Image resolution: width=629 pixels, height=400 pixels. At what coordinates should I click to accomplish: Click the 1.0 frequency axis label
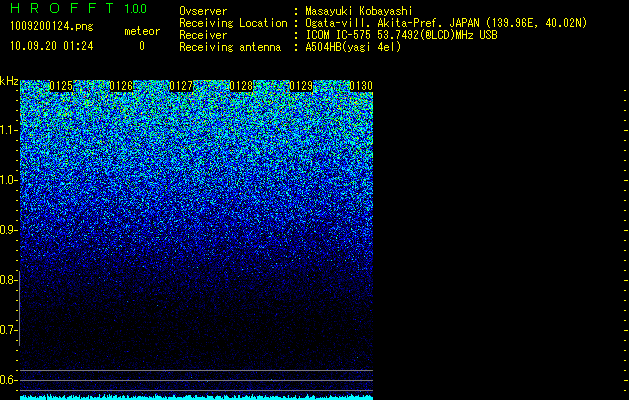(8, 180)
